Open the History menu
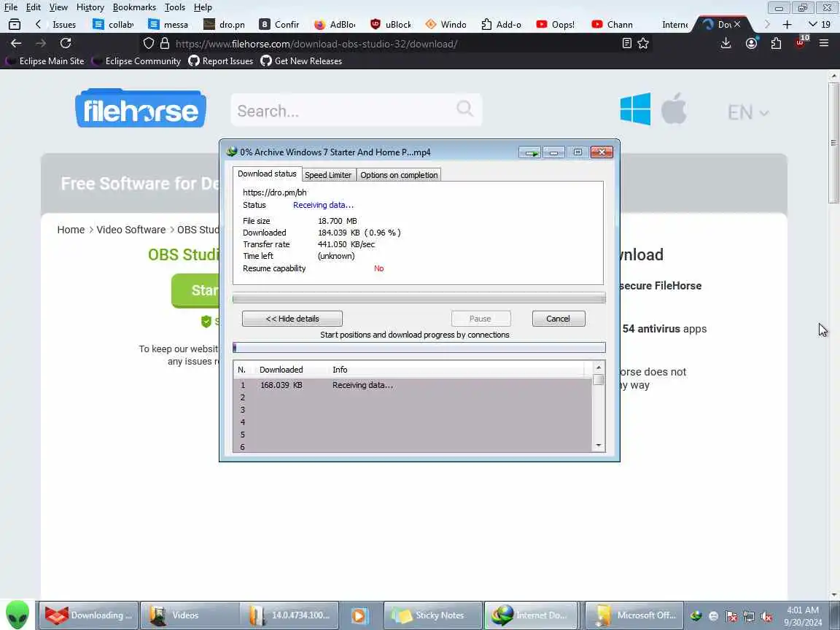 click(90, 7)
